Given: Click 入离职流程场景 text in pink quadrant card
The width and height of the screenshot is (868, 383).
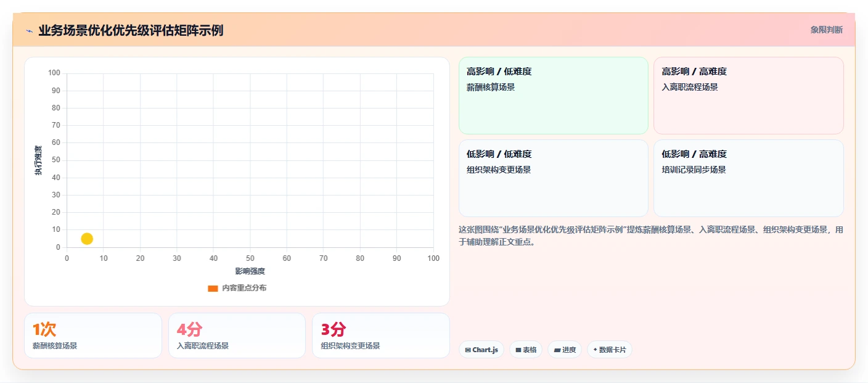Looking at the screenshot, I should 690,88.
